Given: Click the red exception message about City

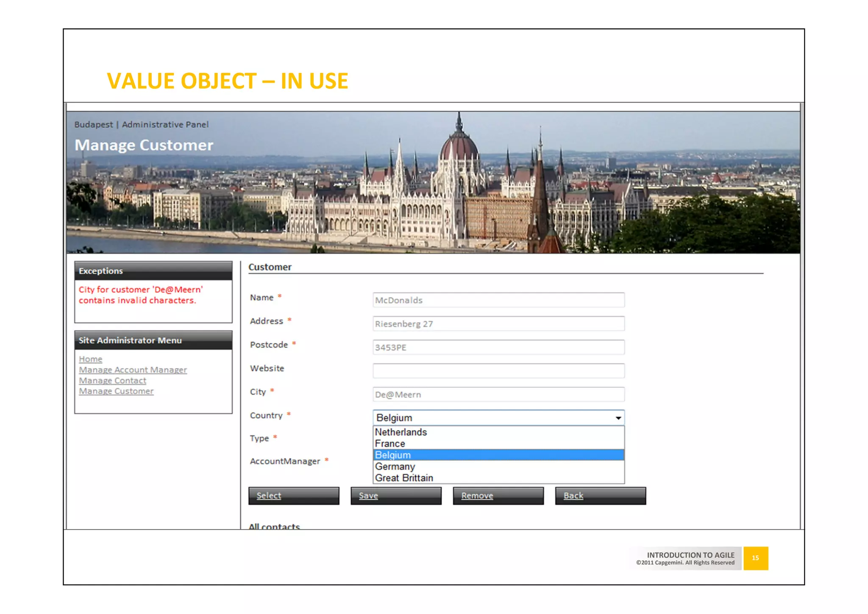Looking at the screenshot, I should (140, 295).
